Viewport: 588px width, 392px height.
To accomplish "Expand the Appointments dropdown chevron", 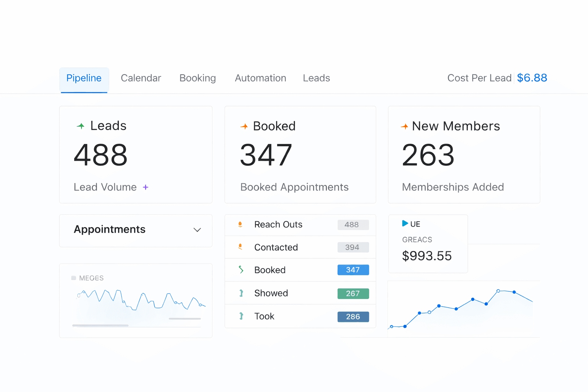I will point(197,230).
